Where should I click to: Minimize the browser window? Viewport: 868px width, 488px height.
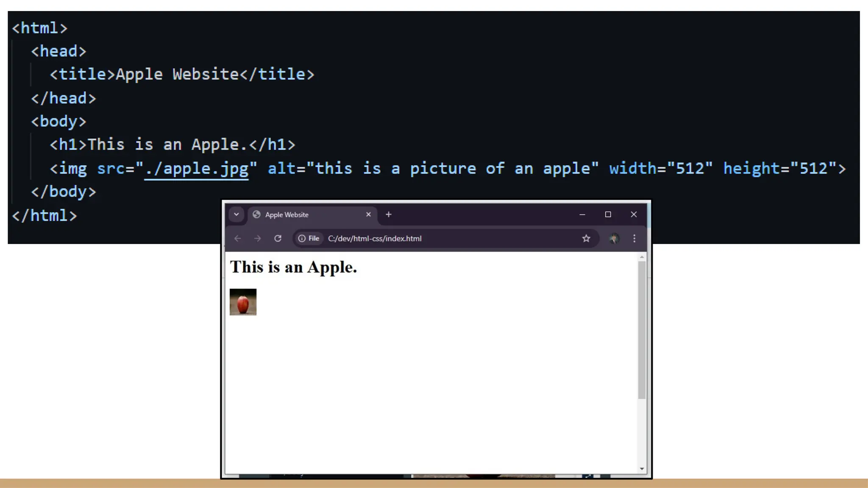pyautogui.click(x=582, y=214)
